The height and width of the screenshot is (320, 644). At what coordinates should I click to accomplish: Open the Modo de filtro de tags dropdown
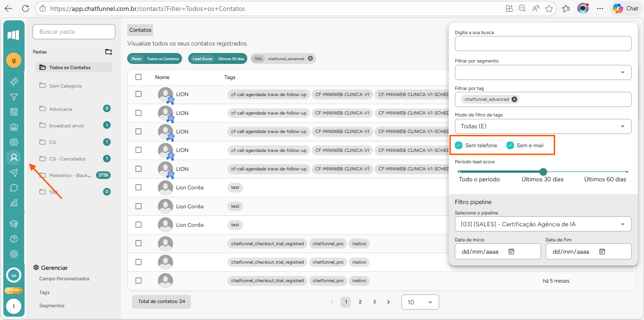(543, 126)
